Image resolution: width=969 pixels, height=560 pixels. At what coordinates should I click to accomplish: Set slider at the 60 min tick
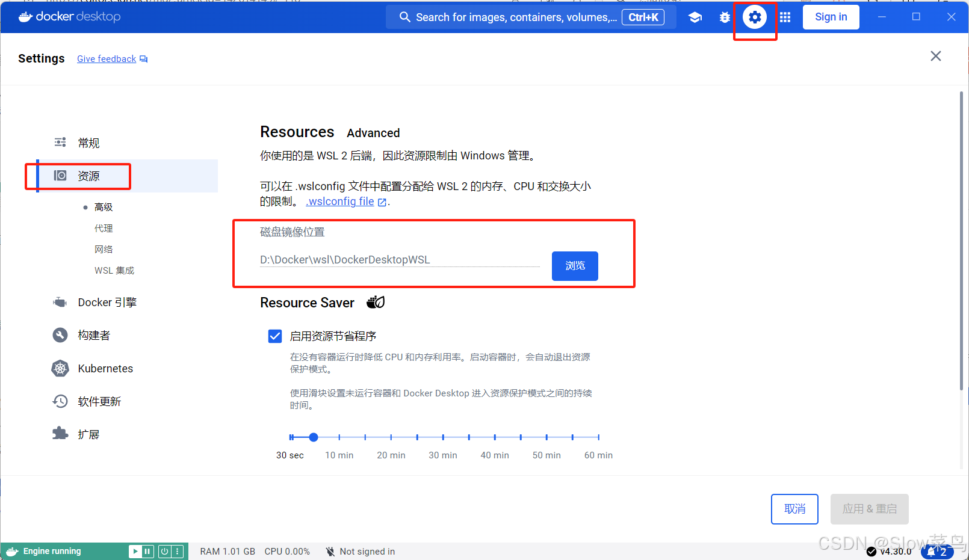tap(598, 437)
